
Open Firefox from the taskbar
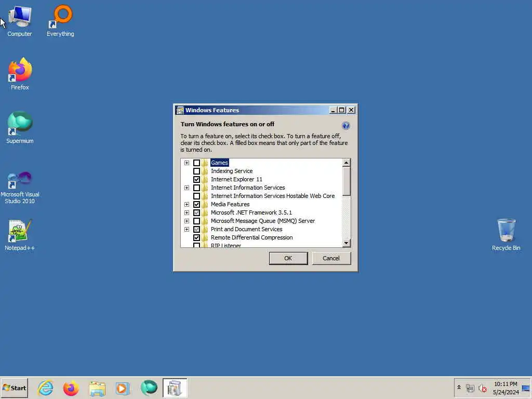click(71, 388)
